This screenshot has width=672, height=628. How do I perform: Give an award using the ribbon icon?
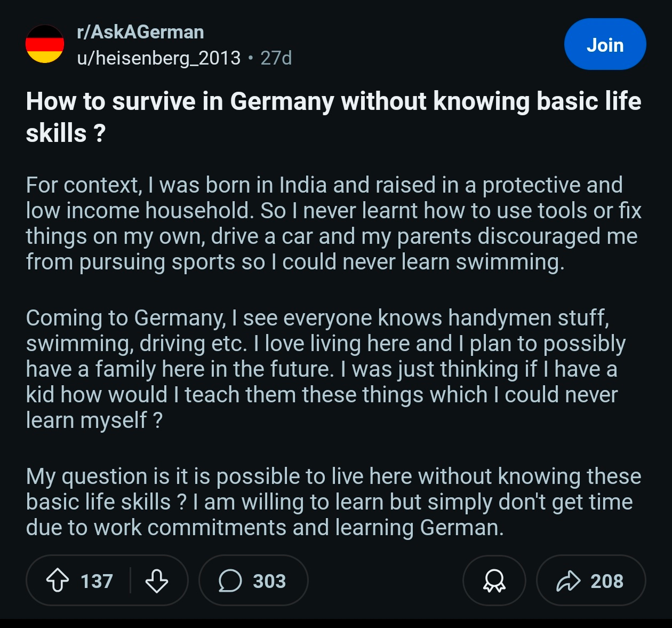tap(494, 581)
